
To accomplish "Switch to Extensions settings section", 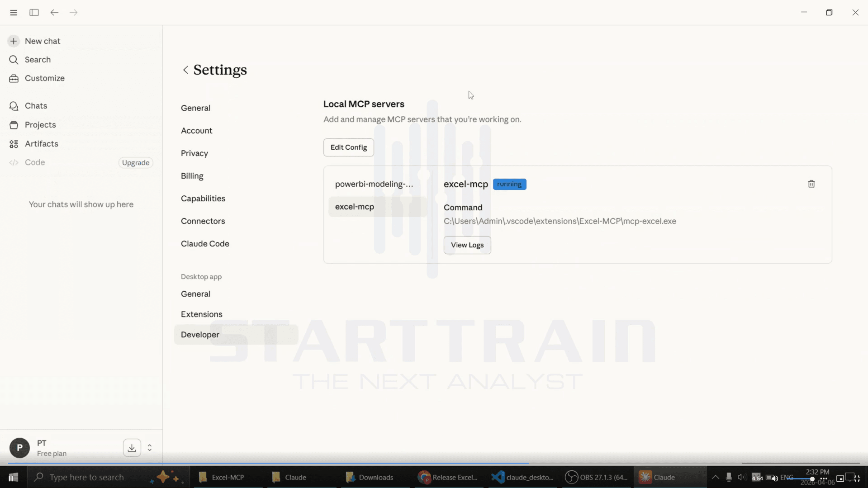I will (202, 314).
